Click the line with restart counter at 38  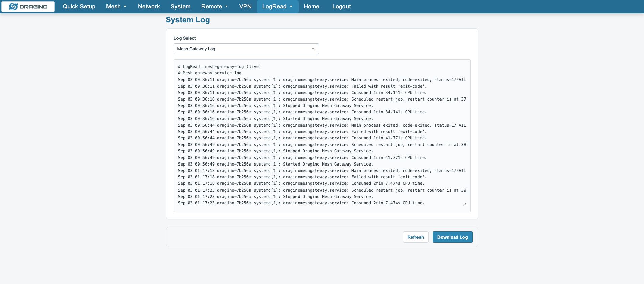click(322, 145)
